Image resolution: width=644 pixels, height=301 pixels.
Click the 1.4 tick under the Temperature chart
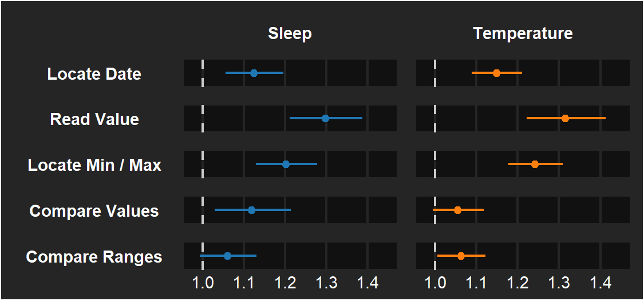[600, 283]
